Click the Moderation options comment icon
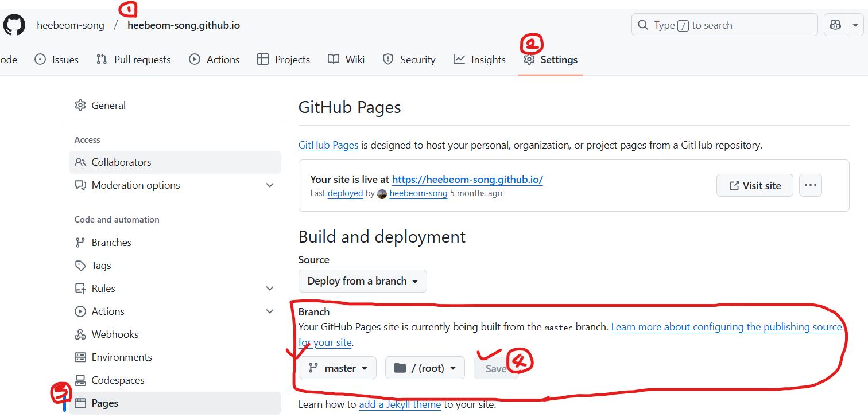Viewport: 868px width, 417px height. click(x=80, y=185)
